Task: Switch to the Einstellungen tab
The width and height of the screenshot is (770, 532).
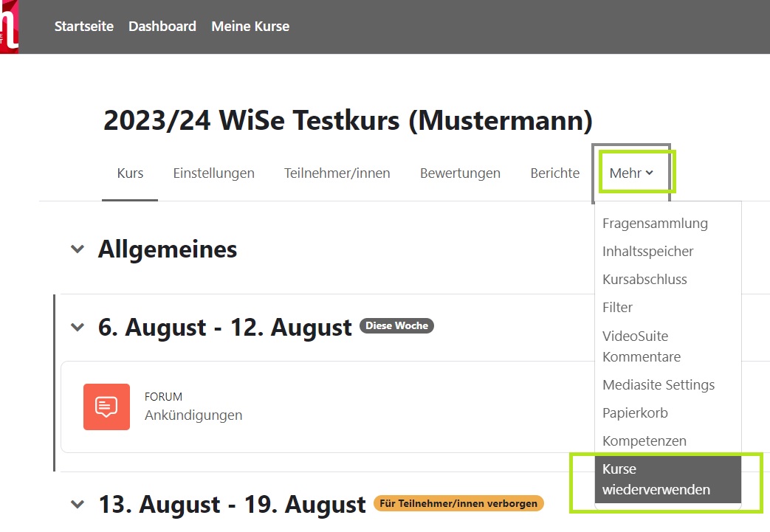Action: (x=213, y=173)
